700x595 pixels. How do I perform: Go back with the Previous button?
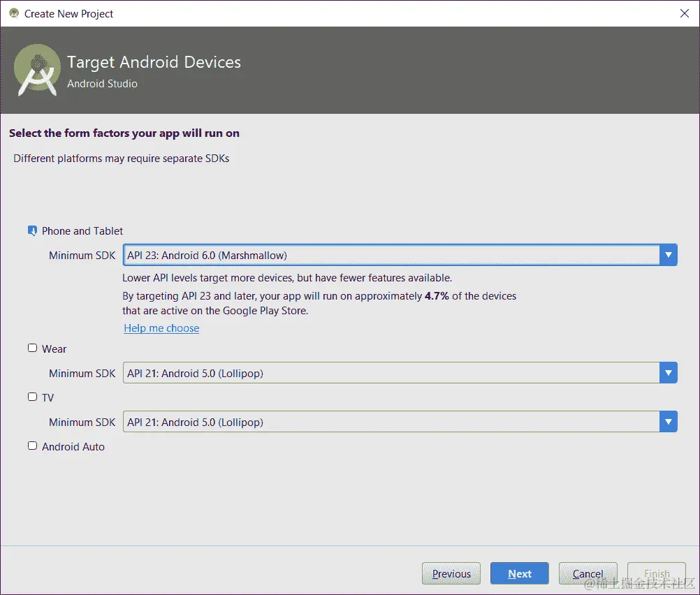(x=451, y=573)
